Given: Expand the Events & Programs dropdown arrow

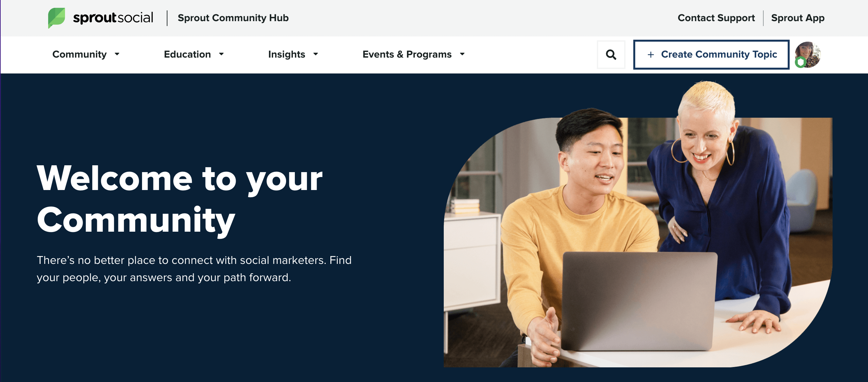Looking at the screenshot, I should [x=462, y=54].
